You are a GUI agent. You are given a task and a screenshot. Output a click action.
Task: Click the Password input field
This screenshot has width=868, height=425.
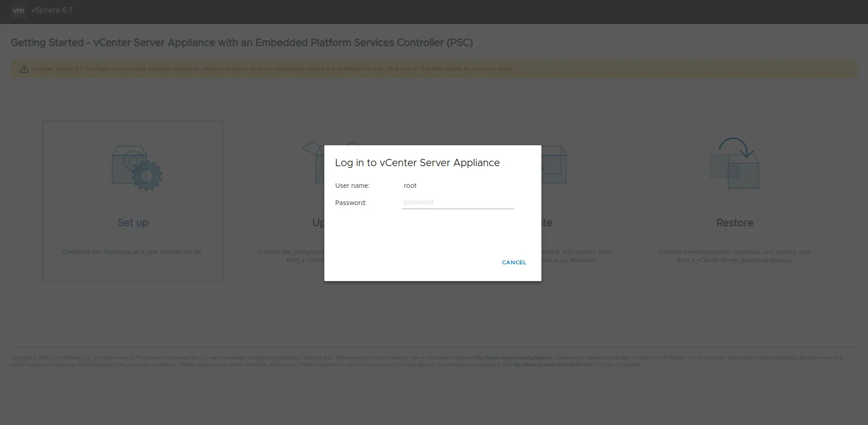coord(458,202)
